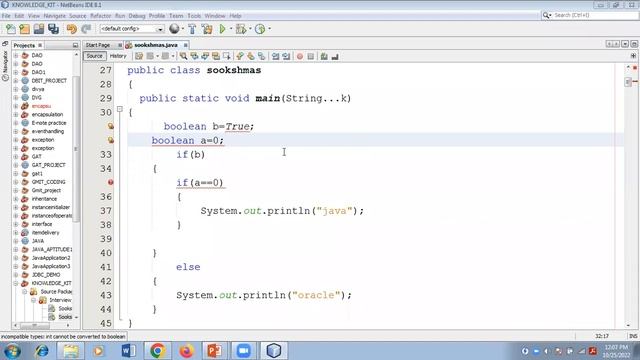Close the sookshmas.java tab

[x=185, y=45]
